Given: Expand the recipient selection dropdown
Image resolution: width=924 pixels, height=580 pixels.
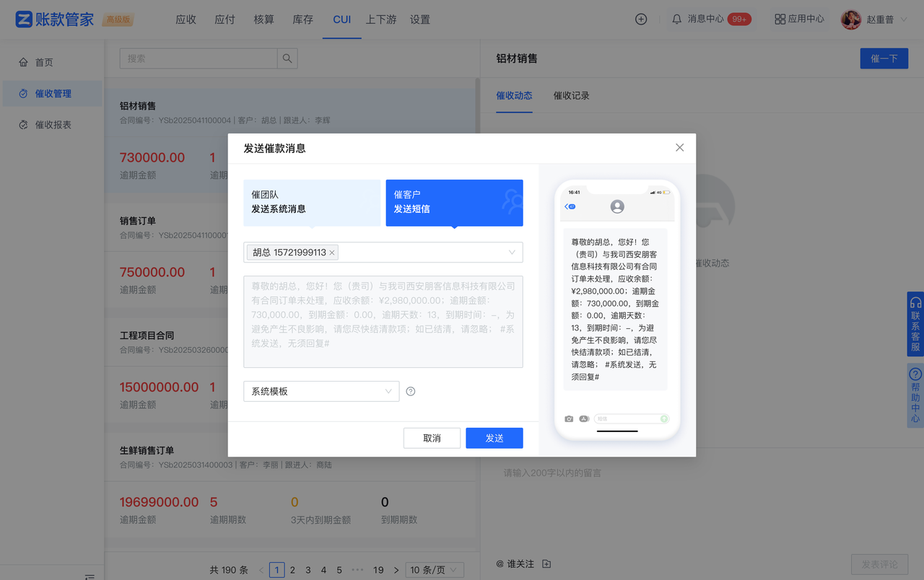Looking at the screenshot, I should 512,252.
